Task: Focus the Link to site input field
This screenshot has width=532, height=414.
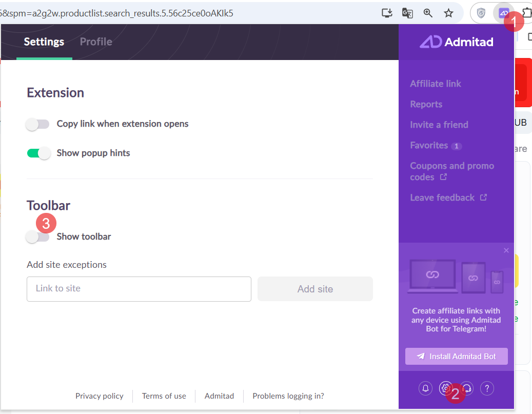Action: coord(139,289)
